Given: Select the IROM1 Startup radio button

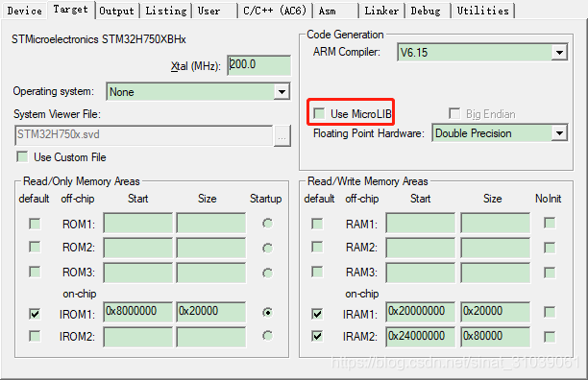Looking at the screenshot, I should coord(268,312).
